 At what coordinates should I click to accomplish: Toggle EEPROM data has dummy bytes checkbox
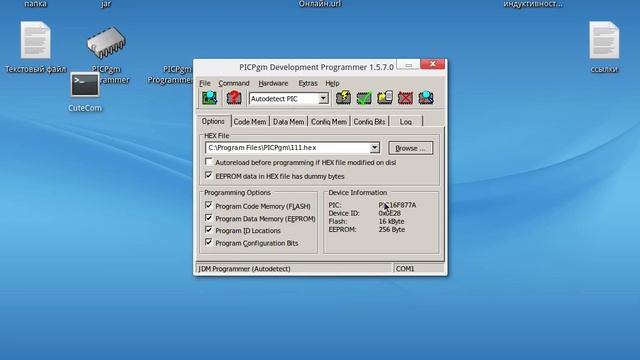209,176
